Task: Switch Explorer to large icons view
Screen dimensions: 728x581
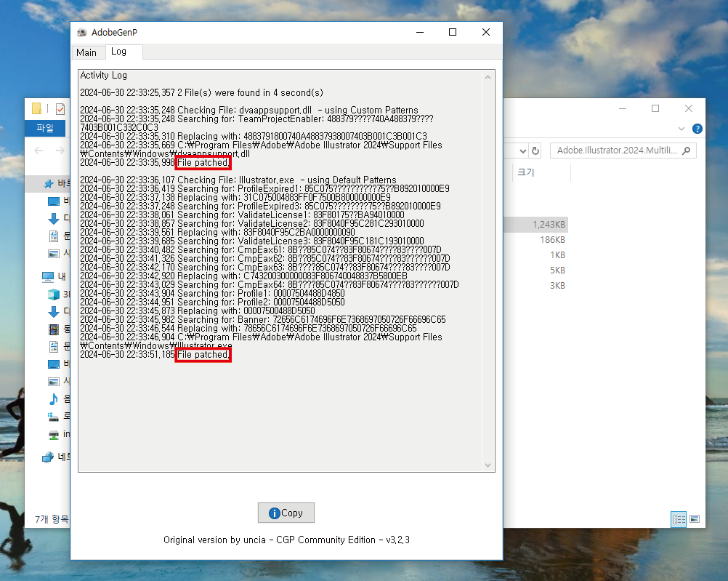Action: tap(695, 518)
